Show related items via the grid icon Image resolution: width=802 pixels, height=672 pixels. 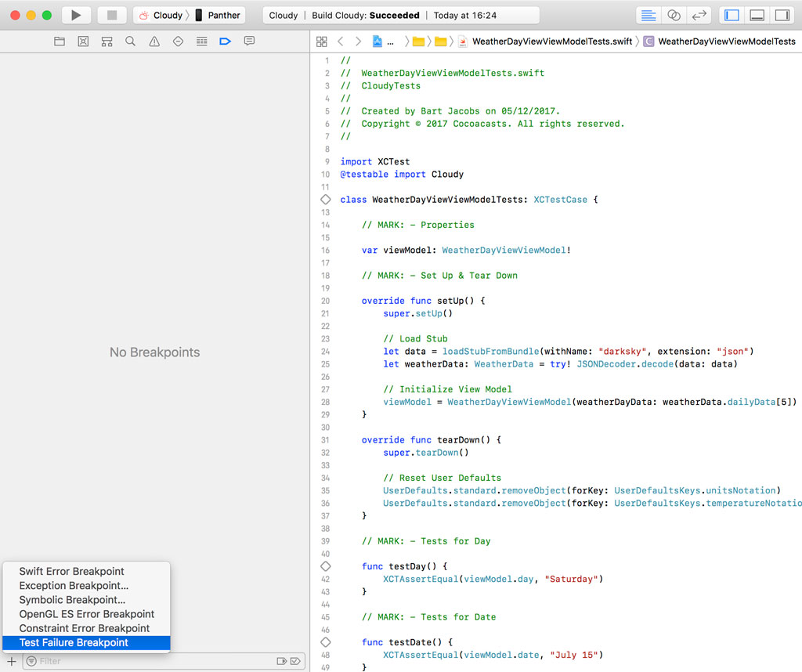[323, 41]
